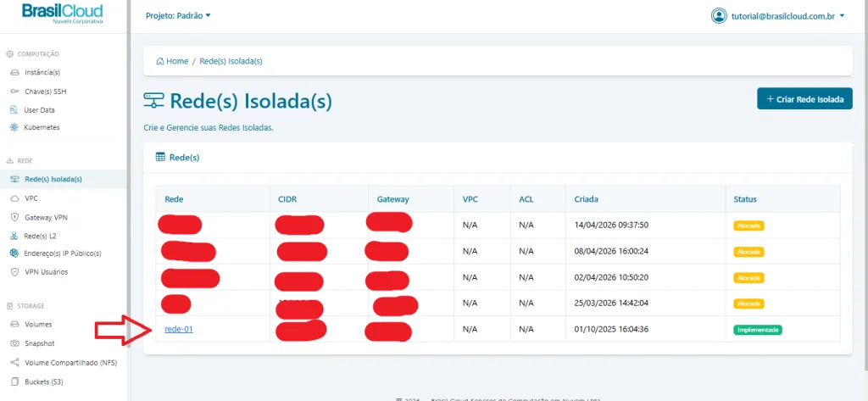Viewport: 868px width, 401px height.
Task: Click the Snapshot camera icon
Action: coord(14,343)
